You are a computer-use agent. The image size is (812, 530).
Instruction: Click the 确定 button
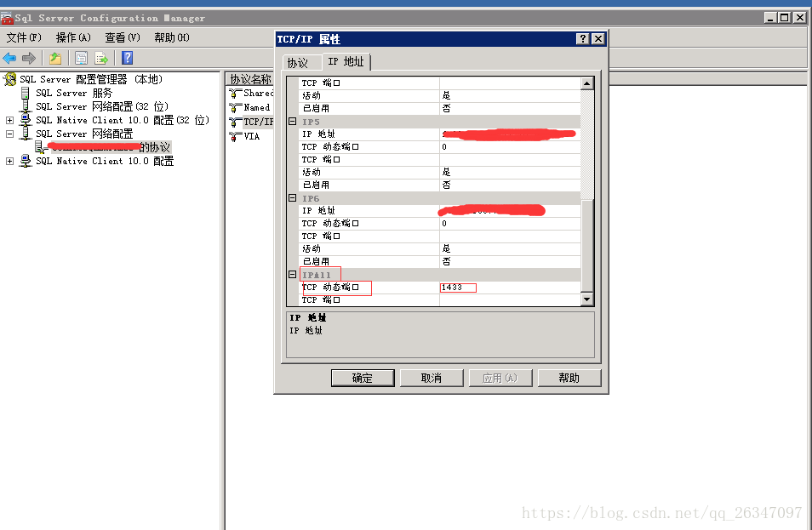(x=363, y=378)
